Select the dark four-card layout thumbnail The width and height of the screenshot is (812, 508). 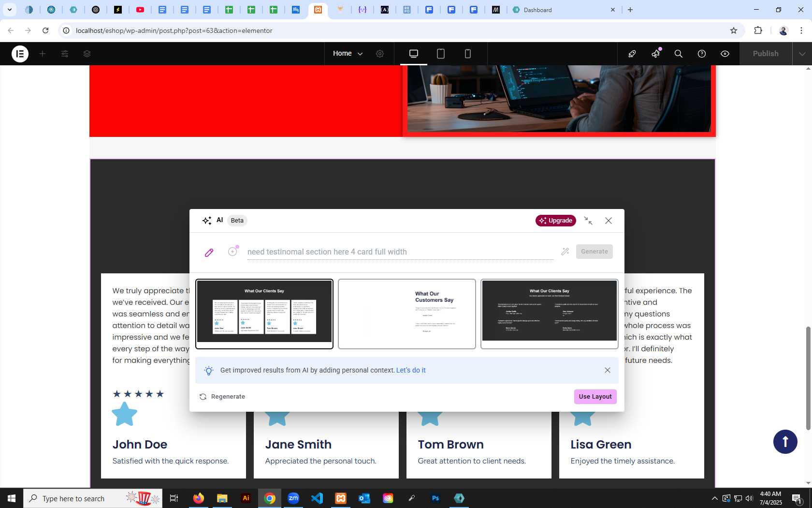[x=264, y=314]
